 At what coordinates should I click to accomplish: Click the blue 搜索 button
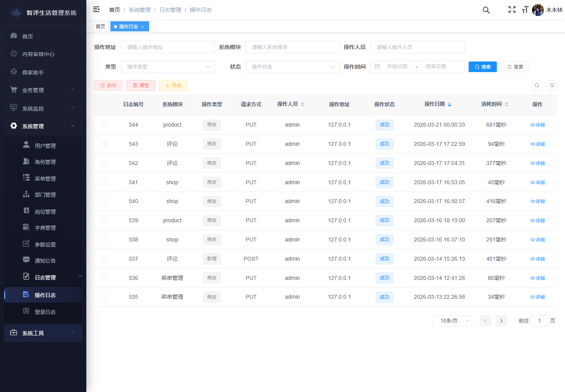click(x=483, y=67)
